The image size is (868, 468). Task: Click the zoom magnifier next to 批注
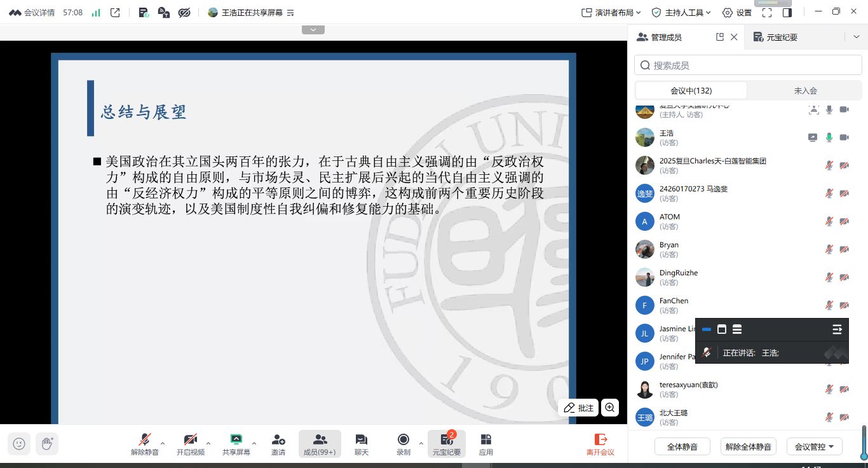point(610,408)
